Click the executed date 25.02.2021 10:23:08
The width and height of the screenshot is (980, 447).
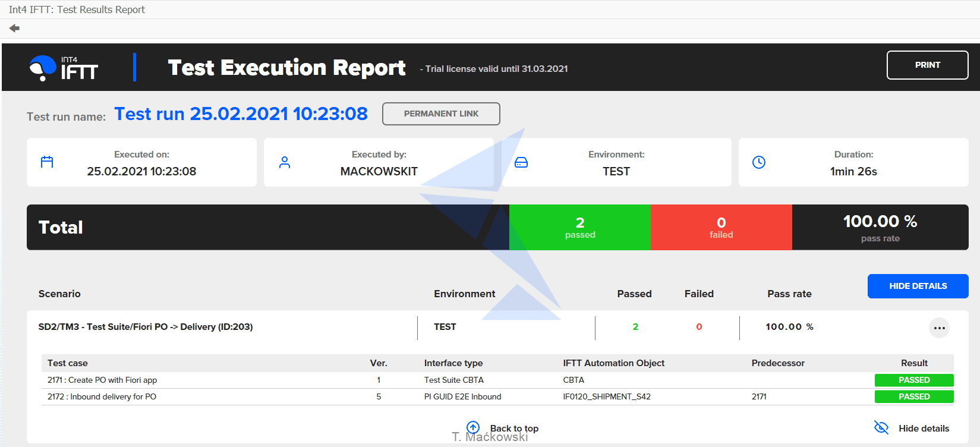(x=141, y=171)
